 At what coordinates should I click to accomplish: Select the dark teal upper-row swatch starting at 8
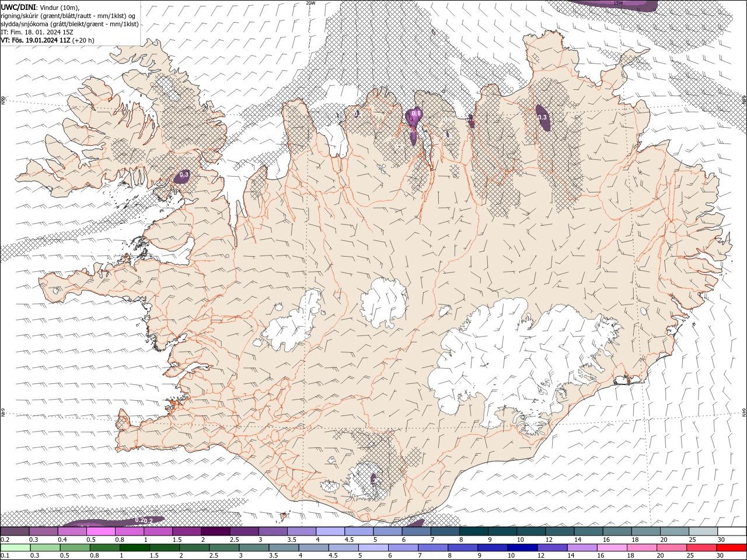click(473, 531)
